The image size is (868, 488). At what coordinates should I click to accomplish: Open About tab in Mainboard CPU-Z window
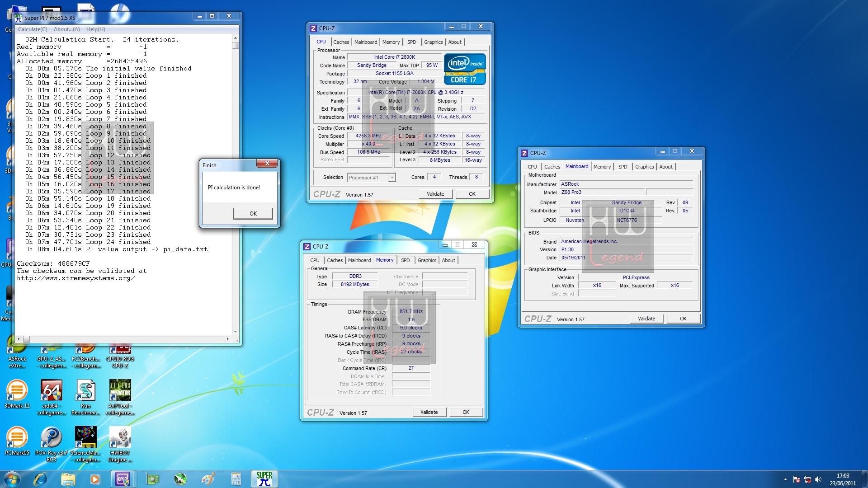[665, 167]
